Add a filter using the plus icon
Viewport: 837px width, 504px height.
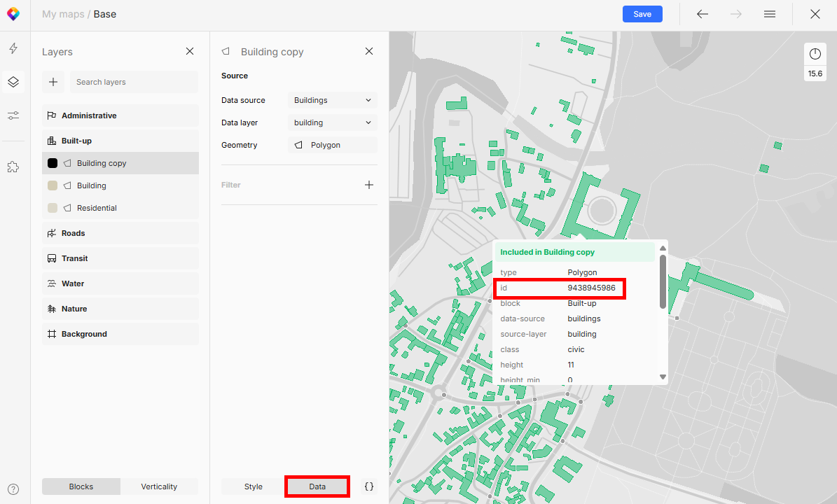click(369, 185)
